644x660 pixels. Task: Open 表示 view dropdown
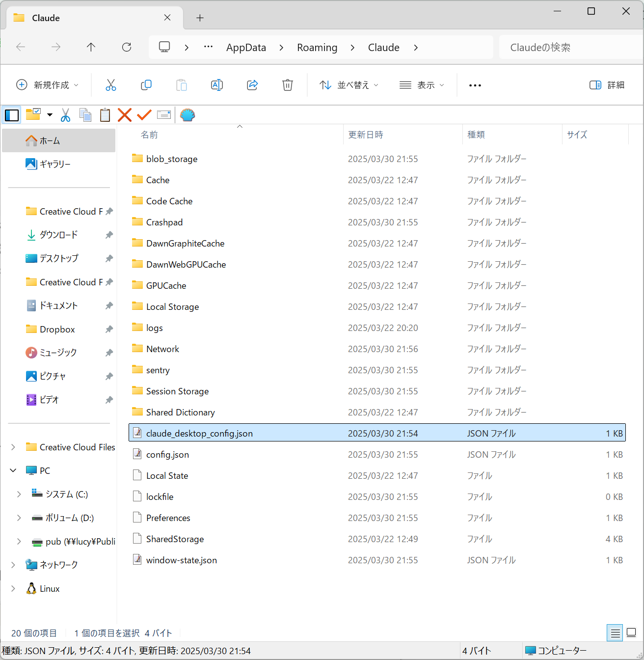(x=422, y=85)
